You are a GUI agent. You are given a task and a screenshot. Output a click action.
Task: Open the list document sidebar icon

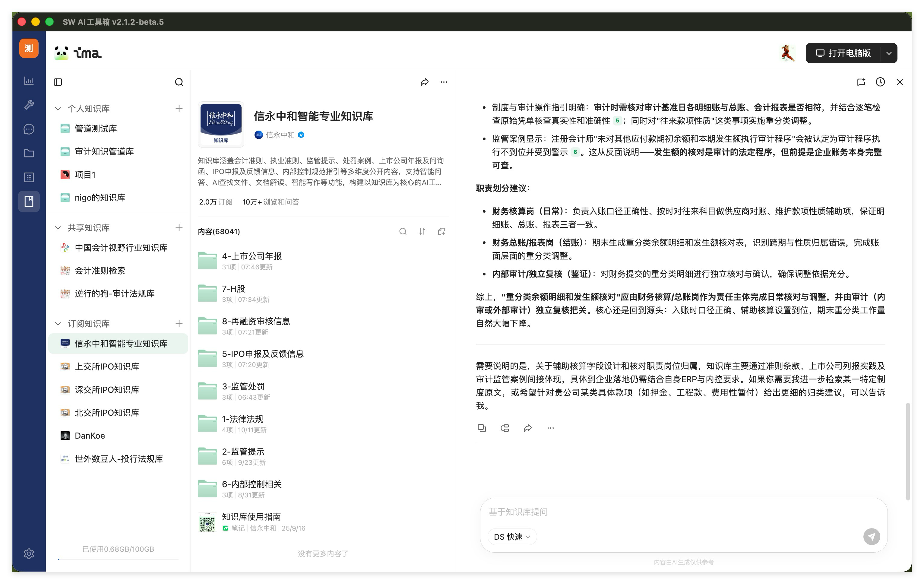coord(29,177)
